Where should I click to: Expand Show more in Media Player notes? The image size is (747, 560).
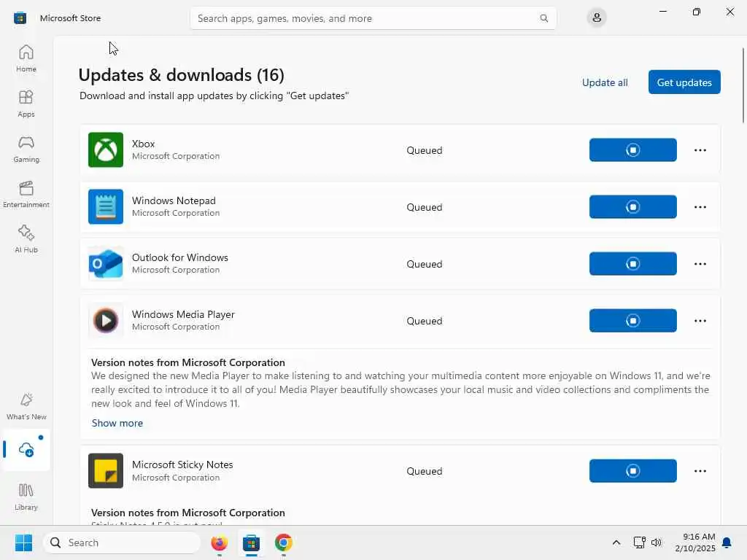117,423
